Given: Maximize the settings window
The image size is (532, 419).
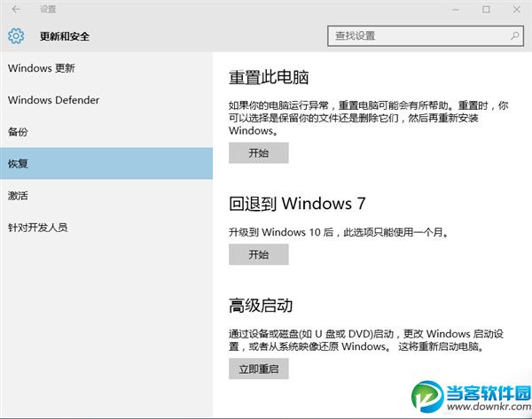Looking at the screenshot, I should pyautogui.click(x=486, y=10).
